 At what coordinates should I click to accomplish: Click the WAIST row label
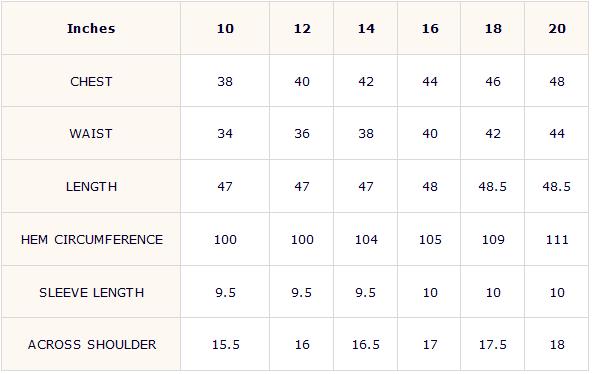pyautogui.click(x=91, y=134)
